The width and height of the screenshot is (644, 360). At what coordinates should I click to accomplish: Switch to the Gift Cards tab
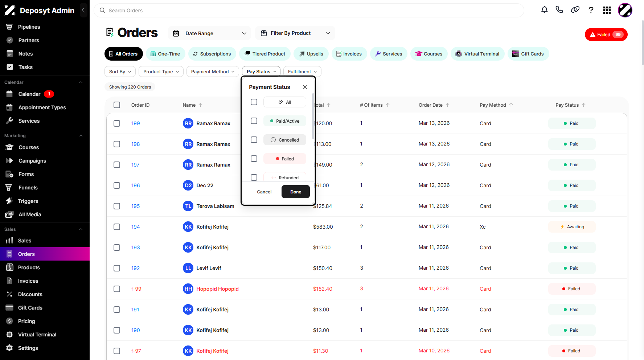[528, 54]
